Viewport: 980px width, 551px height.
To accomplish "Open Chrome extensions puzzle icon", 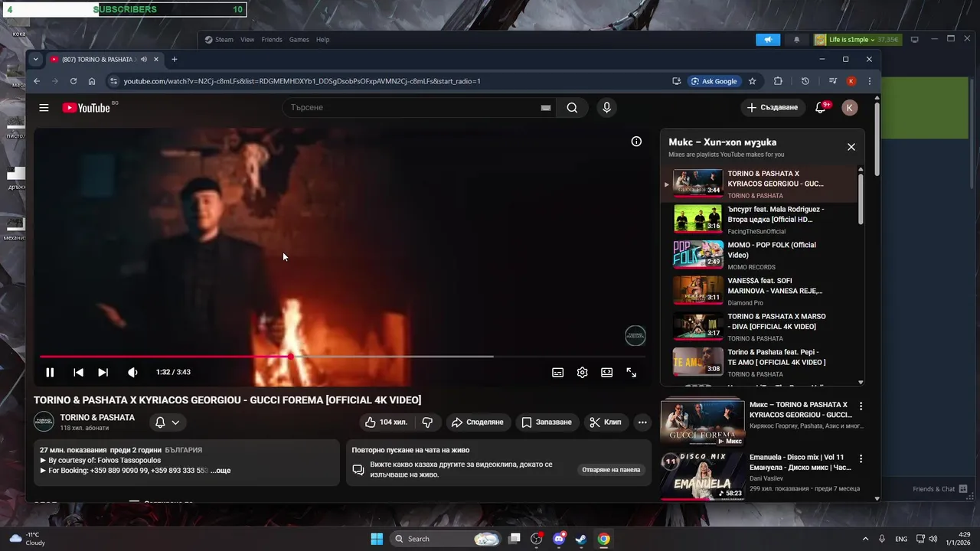I will (778, 81).
